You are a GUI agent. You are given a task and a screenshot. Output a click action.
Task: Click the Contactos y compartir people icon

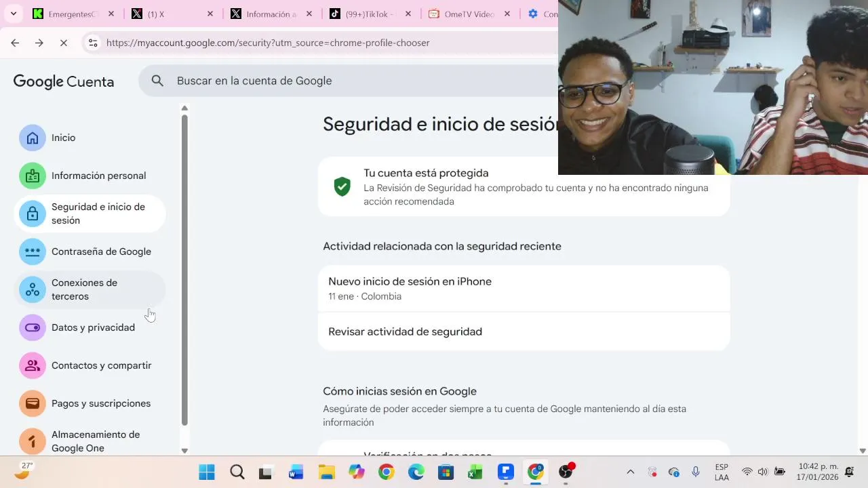pos(33,365)
